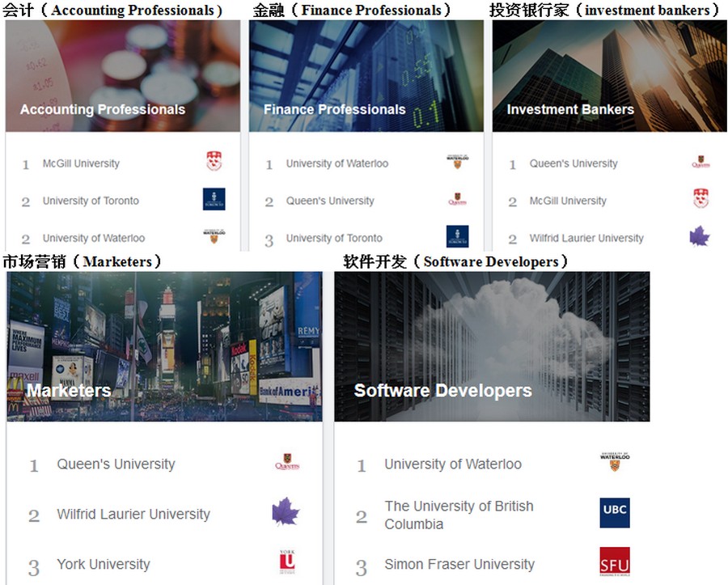Click University of Waterloo logo in Accounting Professionals list
The height and width of the screenshot is (585, 728).
tap(214, 235)
